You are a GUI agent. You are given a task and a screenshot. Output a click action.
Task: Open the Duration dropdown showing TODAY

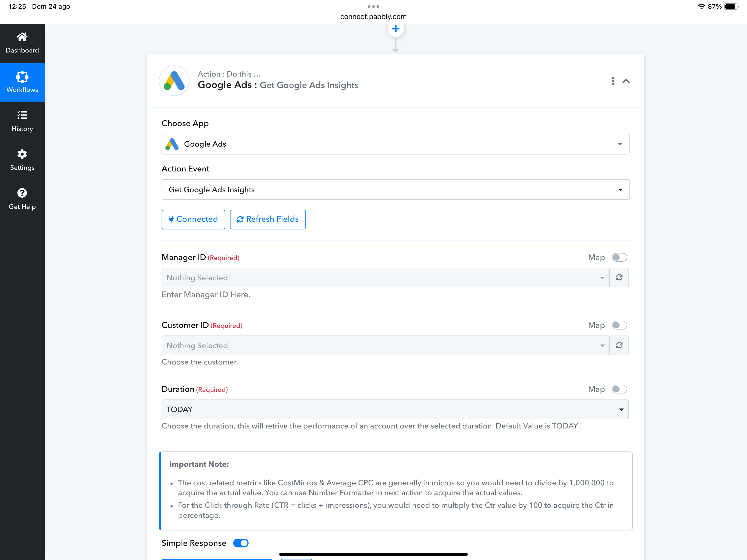click(395, 409)
